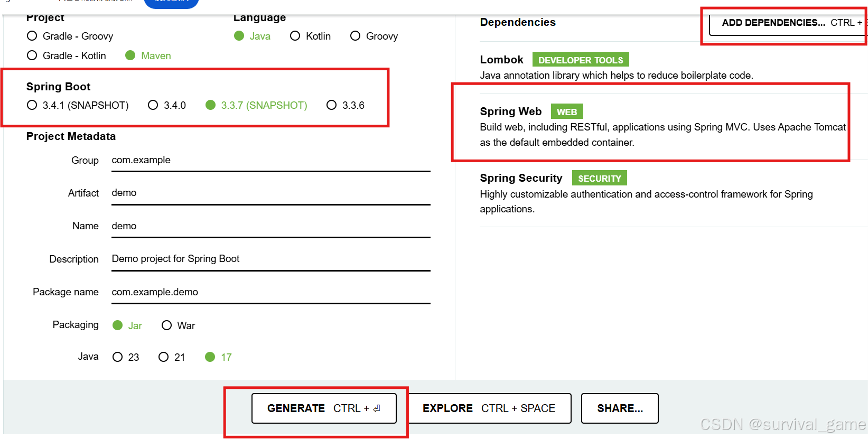Screen dimensions: 868x439
Task: Choose Spring Boot 3.4.1 (SNAPSHOT)
Action: (x=78, y=105)
